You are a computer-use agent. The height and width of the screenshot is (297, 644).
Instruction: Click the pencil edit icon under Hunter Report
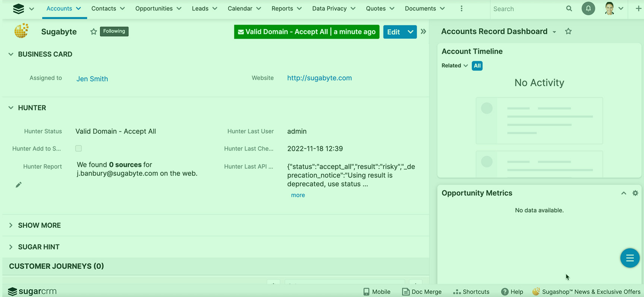[x=19, y=185]
